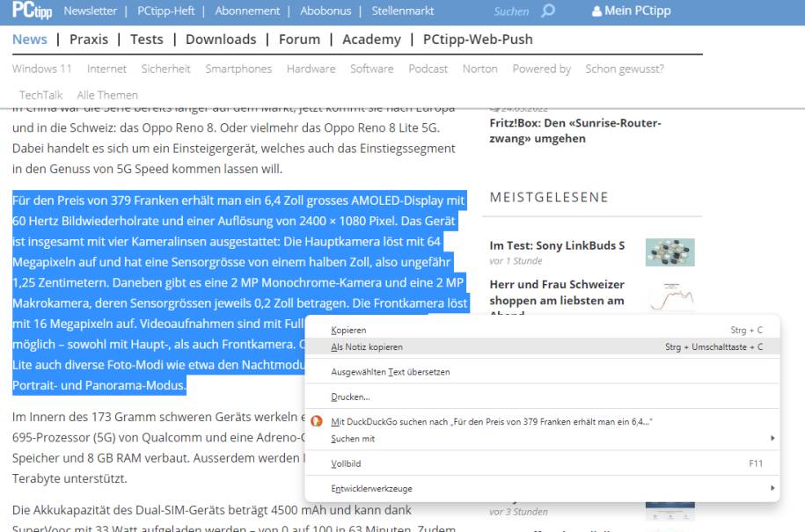Screen dimensions: 805x532
Task: Open the Smartphones topic
Action: [x=238, y=69]
